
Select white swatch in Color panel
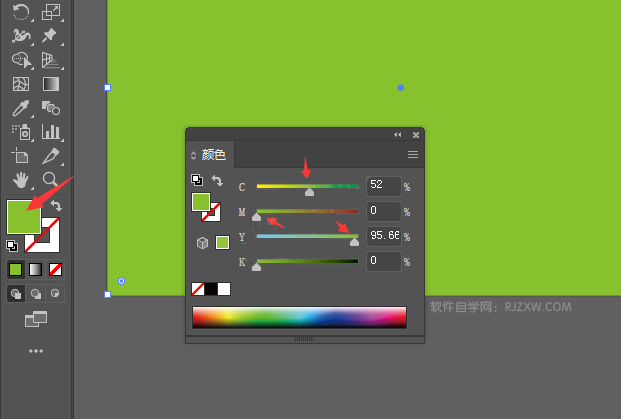[x=224, y=289]
